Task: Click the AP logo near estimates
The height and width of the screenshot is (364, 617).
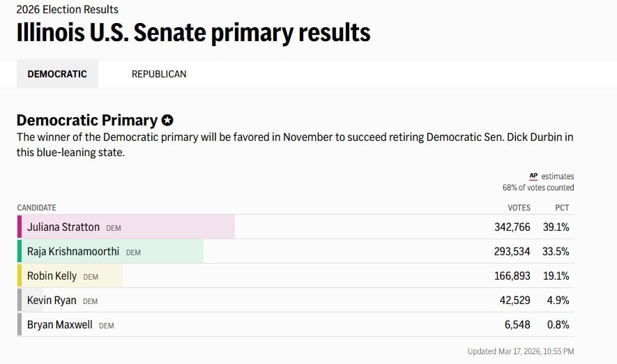Action: coord(533,176)
